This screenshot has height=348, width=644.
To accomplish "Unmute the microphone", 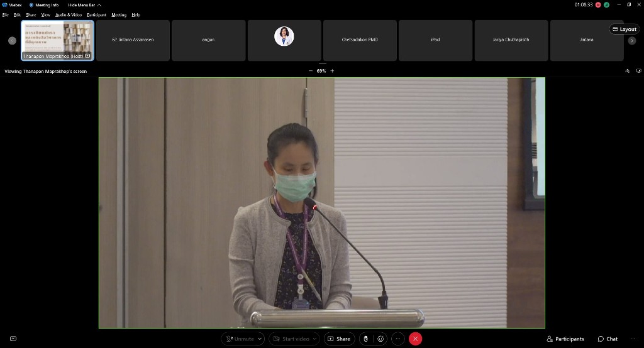I will (240, 339).
